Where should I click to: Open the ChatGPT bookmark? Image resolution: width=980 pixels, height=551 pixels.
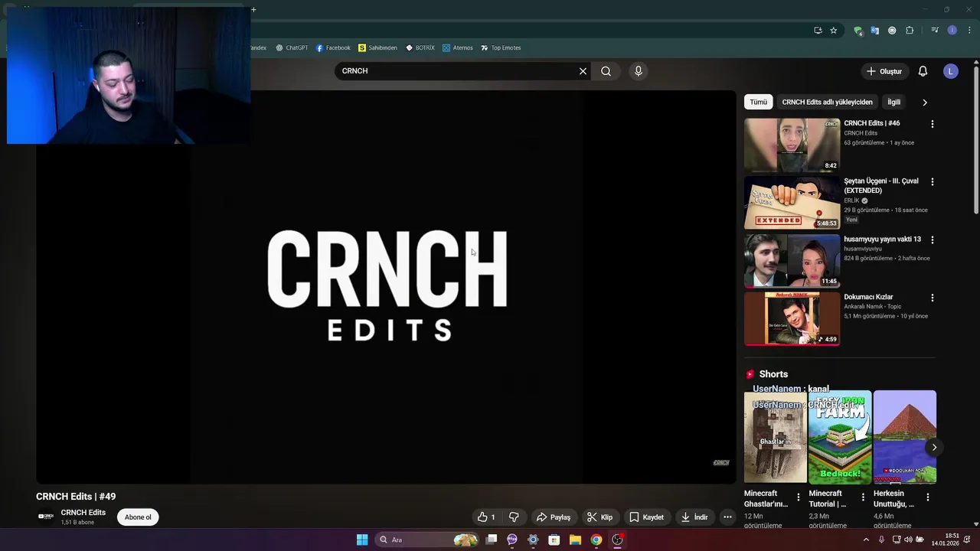pyautogui.click(x=292, y=47)
